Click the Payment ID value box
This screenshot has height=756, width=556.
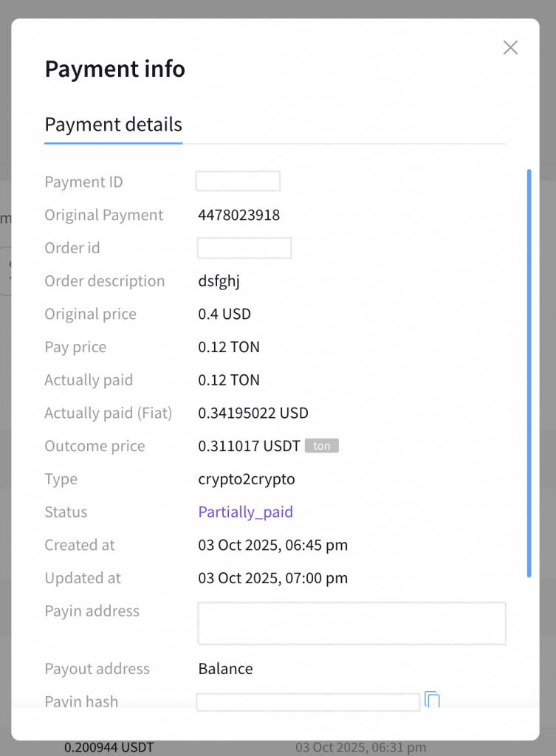pyautogui.click(x=238, y=182)
